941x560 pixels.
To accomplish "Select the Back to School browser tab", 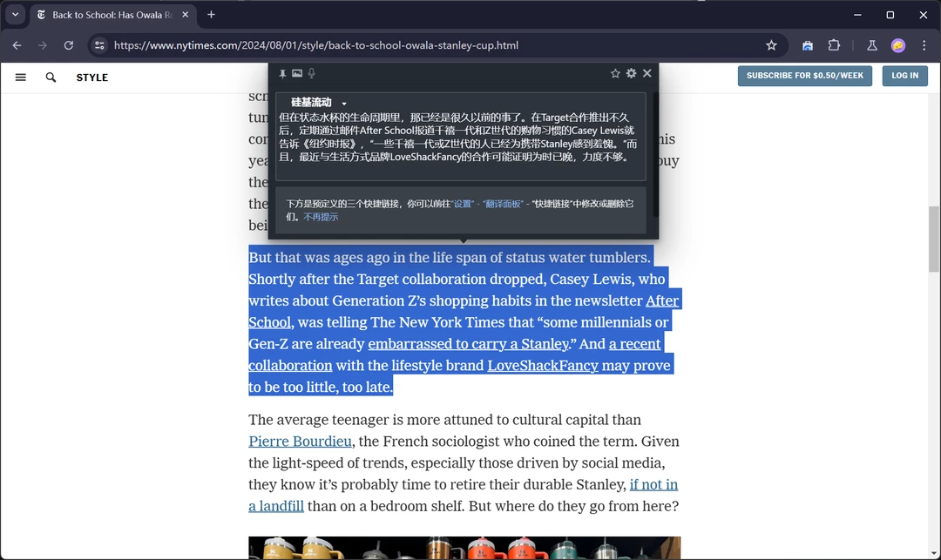I will coord(112,15).
